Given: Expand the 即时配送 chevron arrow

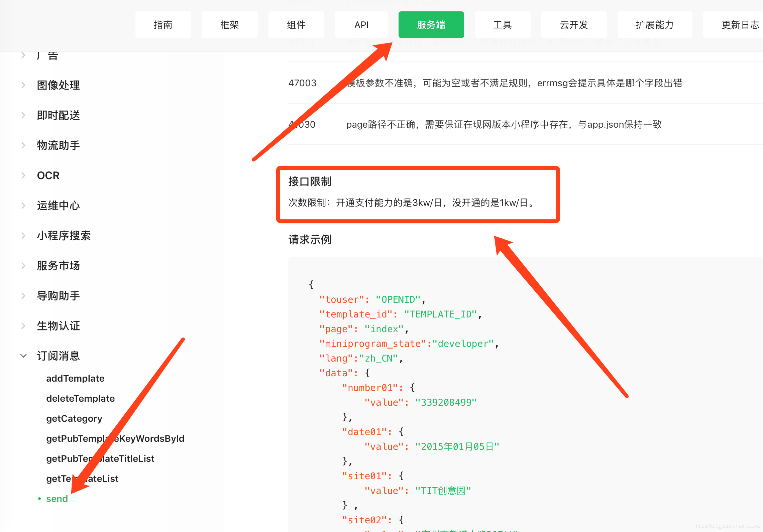Looking at the screenshot, I should point(23,115).
